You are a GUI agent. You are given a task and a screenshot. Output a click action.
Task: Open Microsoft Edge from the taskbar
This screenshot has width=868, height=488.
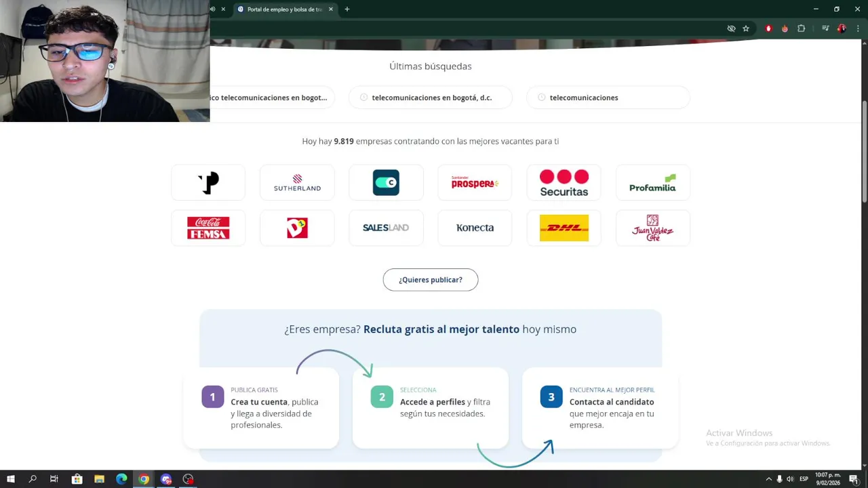pyautogui.click(x=121, y=479)
